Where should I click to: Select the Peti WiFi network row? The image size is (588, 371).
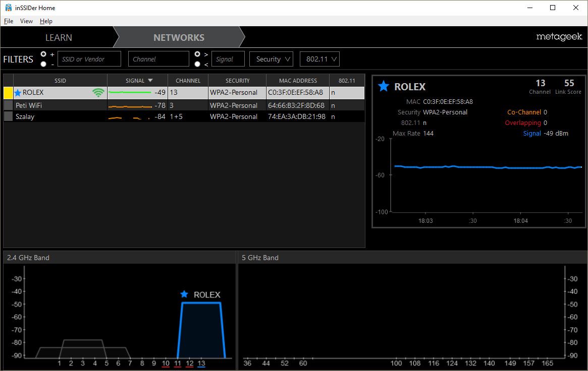(x=184, y=105)
